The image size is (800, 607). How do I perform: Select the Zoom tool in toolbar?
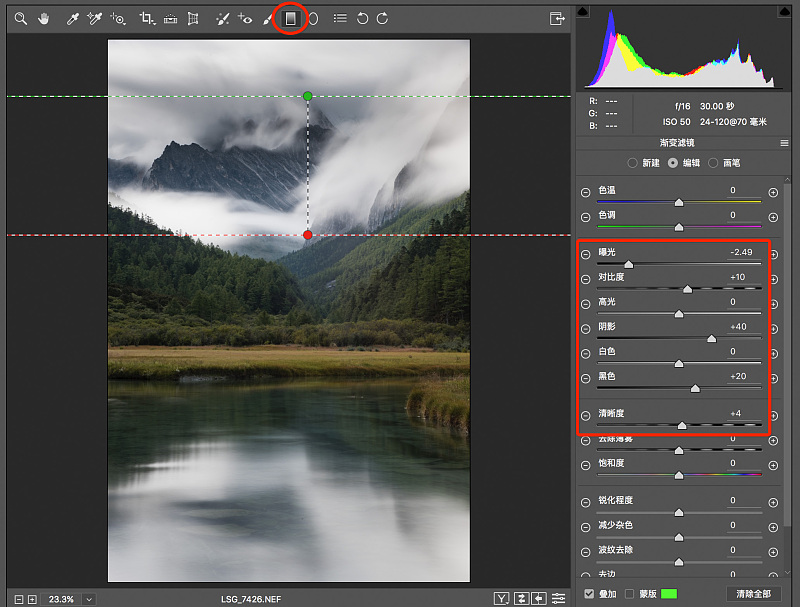click(x=20, y=19)
